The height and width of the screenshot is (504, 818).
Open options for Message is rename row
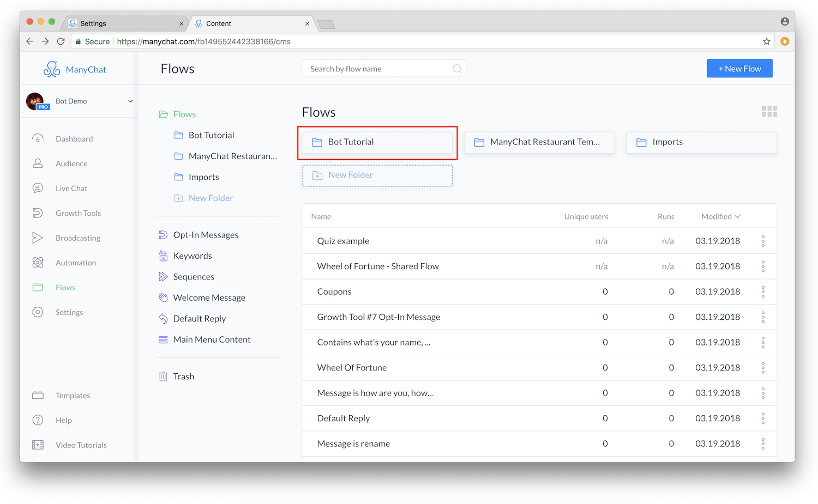[x=763, y=444]
